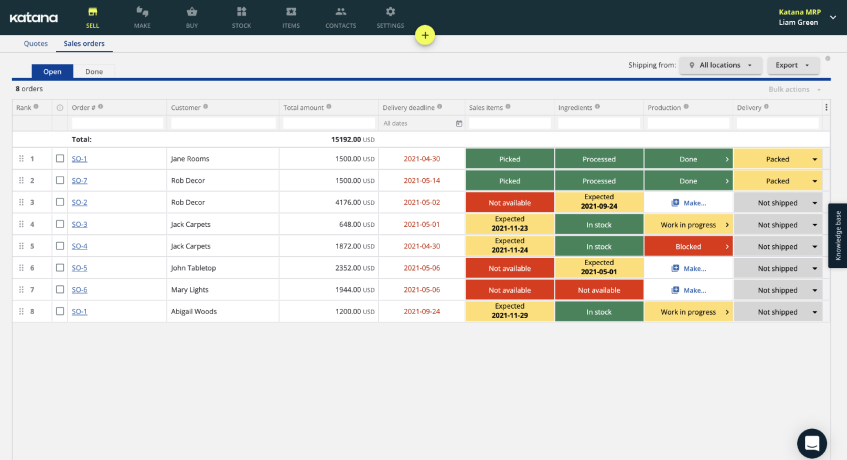Open the Make section icon
This screenshot has width=847, height=460.
click(x=142, y=12)
